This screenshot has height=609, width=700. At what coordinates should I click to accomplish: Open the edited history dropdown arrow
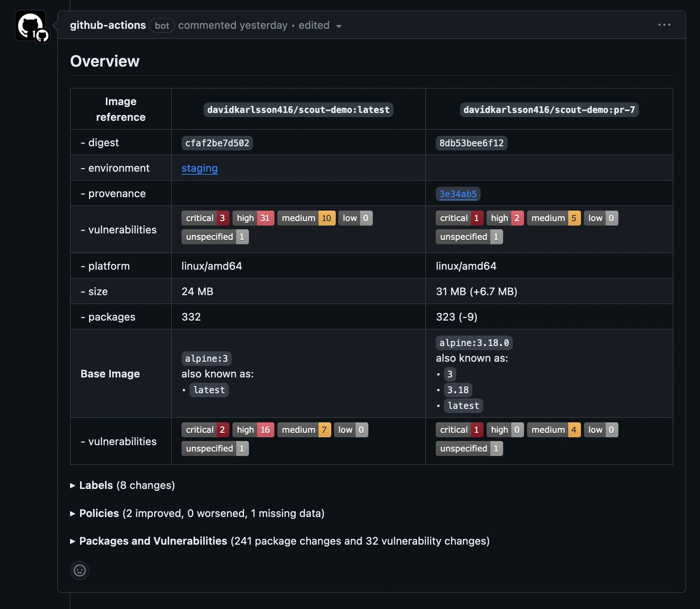tap(339, 26)
